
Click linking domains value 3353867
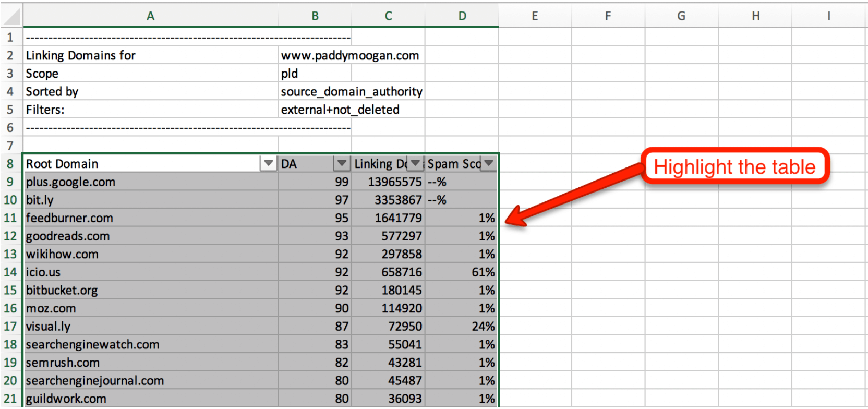pyautogui.click(x=389, y=200)
